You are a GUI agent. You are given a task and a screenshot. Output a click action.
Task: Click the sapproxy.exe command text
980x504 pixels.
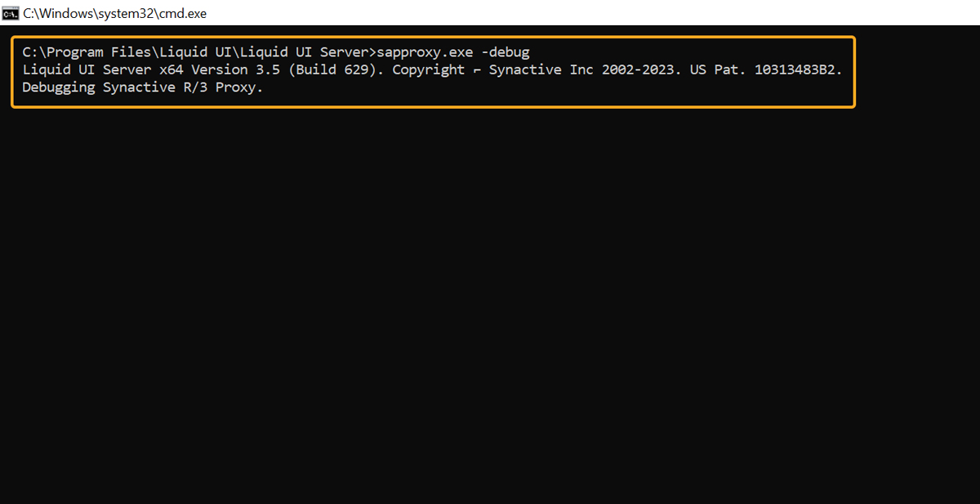click(424, 52)
